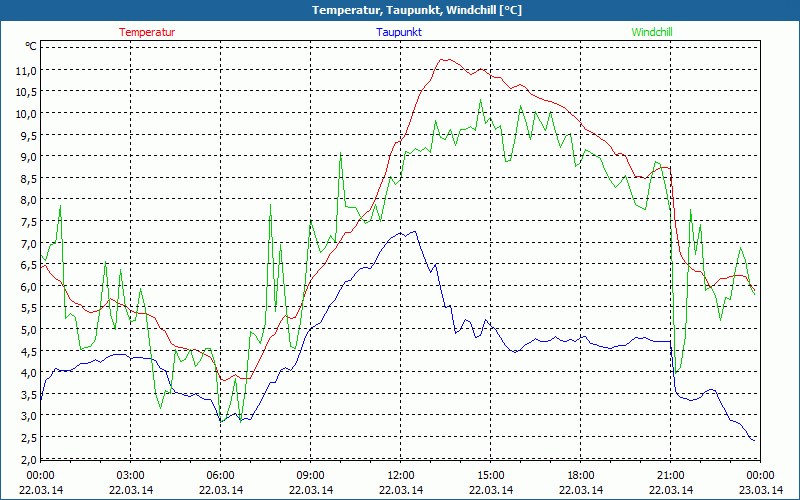The width and height of the screenshot is (800, 500).
Task: Click the green windchill spike at 10:00
Action: click(x=340, y=153)
